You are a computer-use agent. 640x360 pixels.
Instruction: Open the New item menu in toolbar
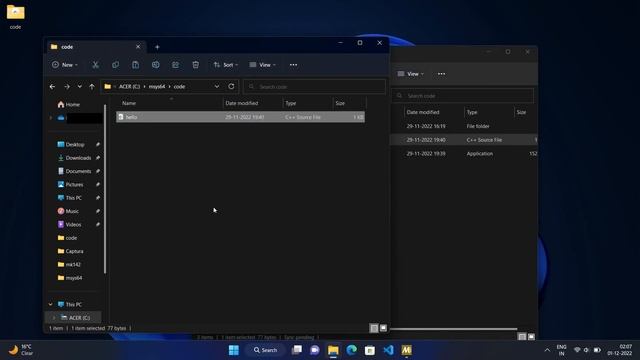(64, 65)
